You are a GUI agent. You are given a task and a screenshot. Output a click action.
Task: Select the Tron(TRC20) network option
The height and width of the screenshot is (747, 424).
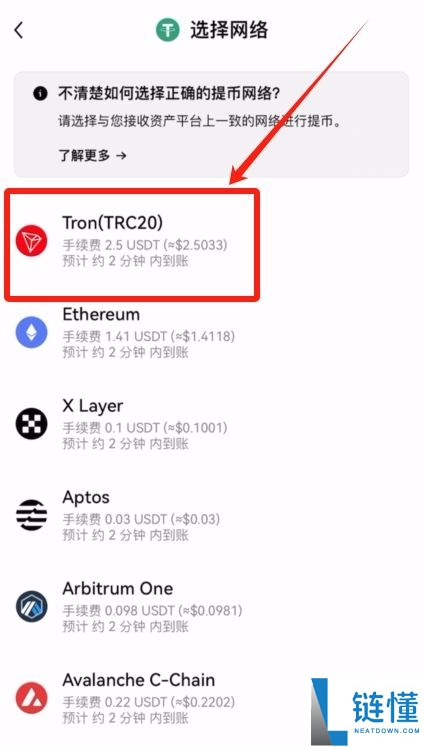point(132,244)
